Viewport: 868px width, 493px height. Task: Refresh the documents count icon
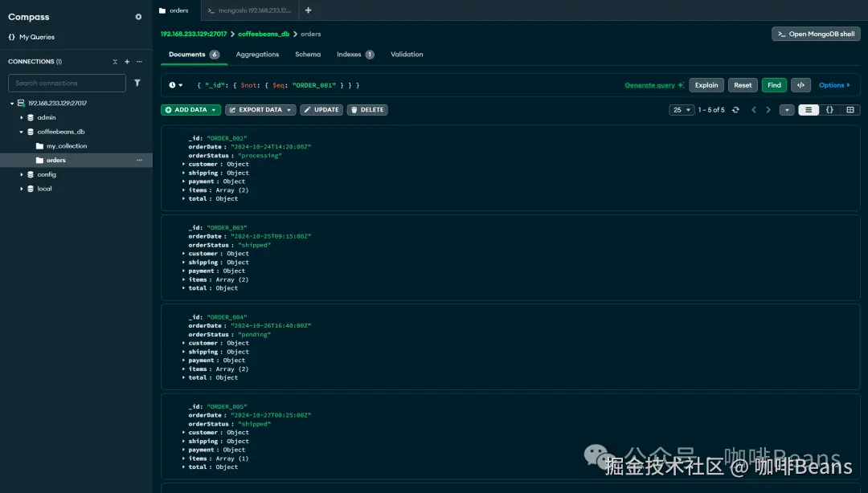735,110
